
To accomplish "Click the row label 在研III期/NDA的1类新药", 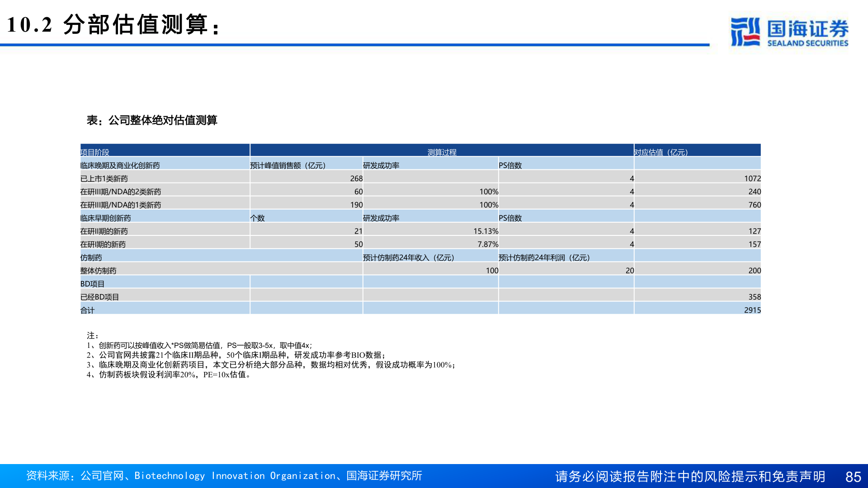I will [x=120, y=205].
